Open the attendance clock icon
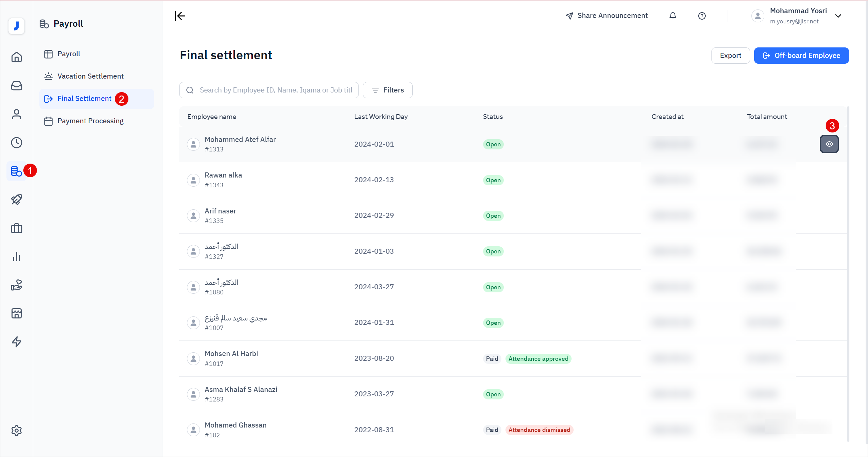This screenshot has width=868, height=457. [16, 143]
